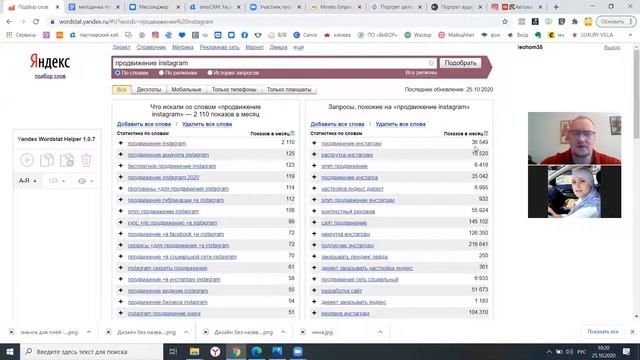
Task: Clear the search field with the X icon
Action: (x=431, y=63)
